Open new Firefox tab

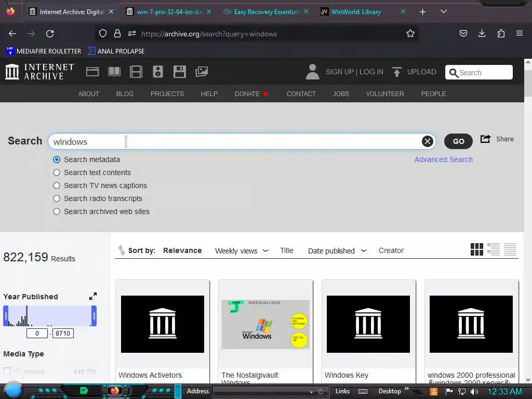pyautogui.click(x=422, y=11)
